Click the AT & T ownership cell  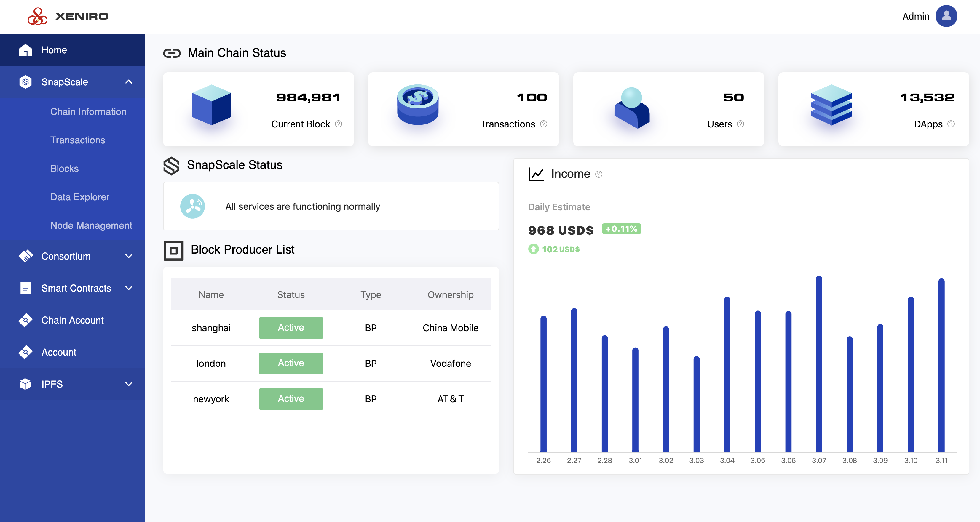(x=451, y=399)
